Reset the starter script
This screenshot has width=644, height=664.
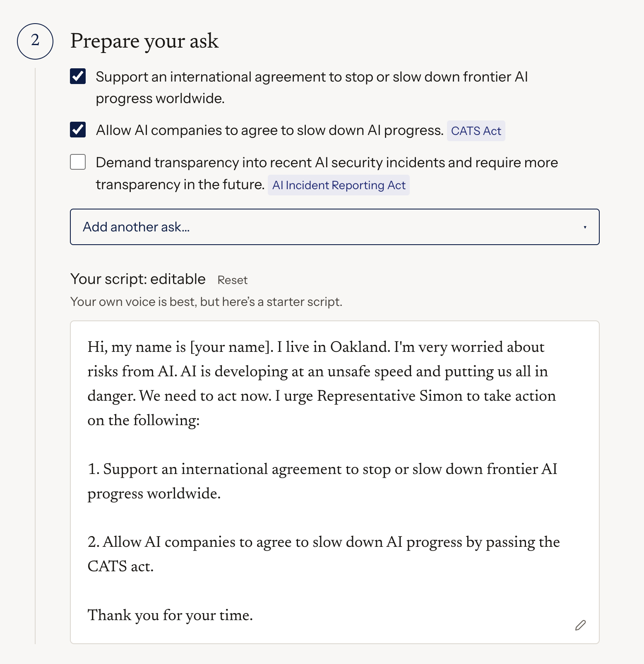pyautogui.click(x=233, y=280)
